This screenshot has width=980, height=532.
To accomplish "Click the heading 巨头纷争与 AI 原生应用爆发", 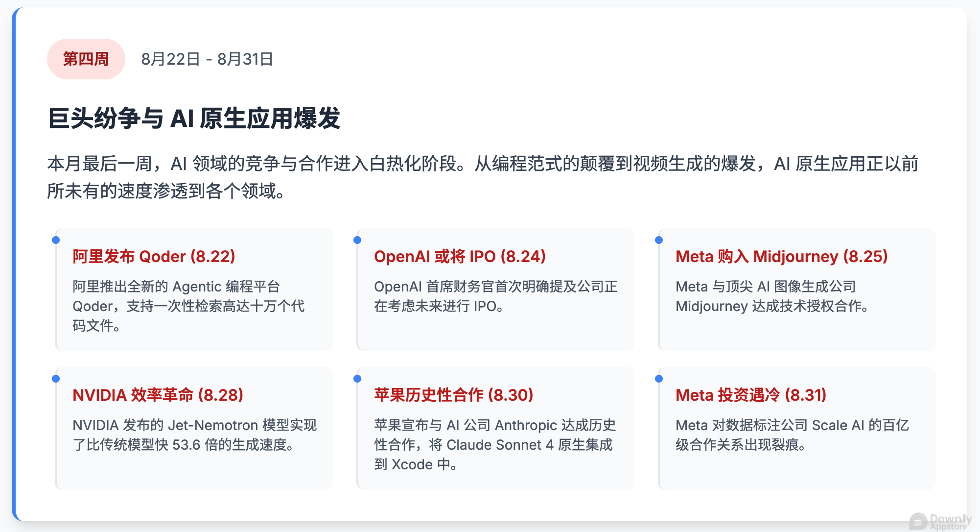I will coord(194,118).
